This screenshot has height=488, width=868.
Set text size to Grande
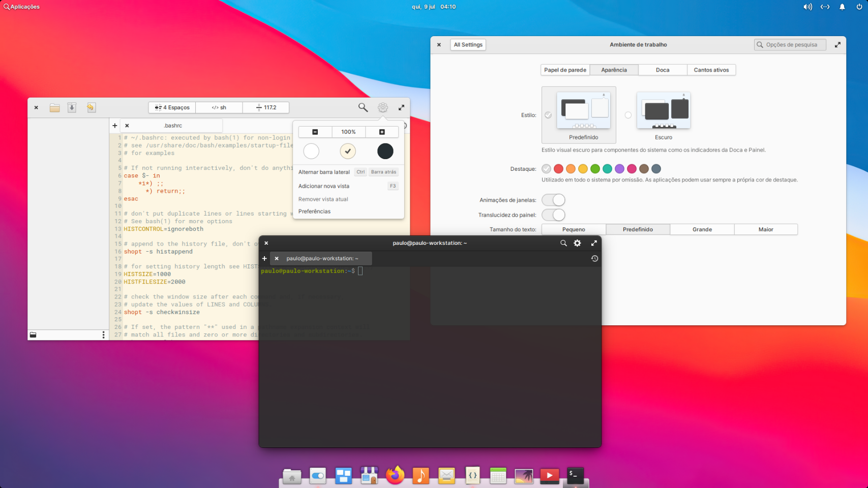coord(702,229)
